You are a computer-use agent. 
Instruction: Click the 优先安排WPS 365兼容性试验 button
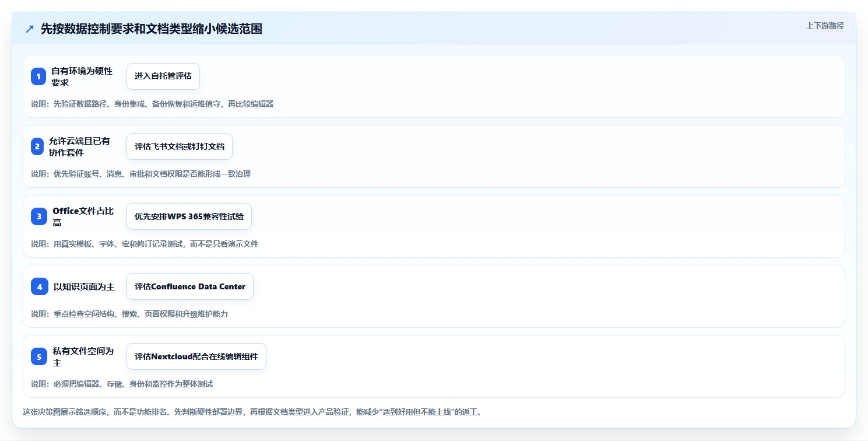[189, 216]
